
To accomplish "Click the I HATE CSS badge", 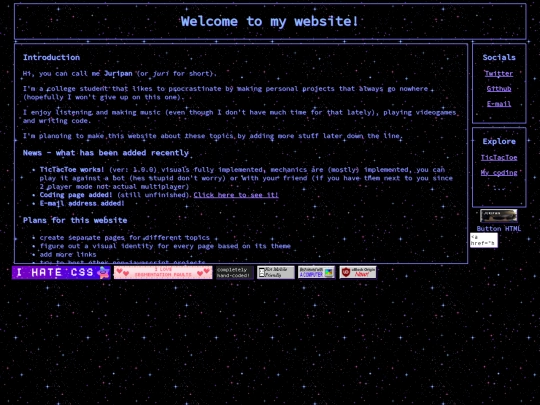I will (61, 272).
